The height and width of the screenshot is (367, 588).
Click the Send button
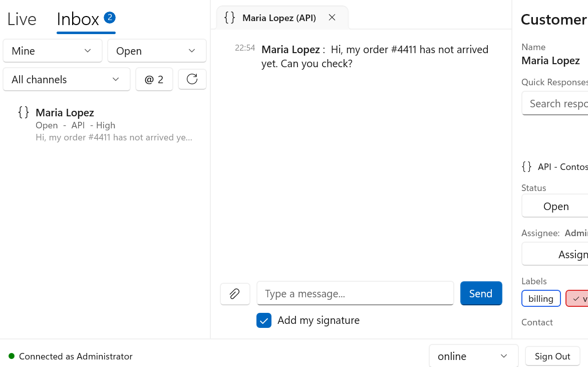481,293
